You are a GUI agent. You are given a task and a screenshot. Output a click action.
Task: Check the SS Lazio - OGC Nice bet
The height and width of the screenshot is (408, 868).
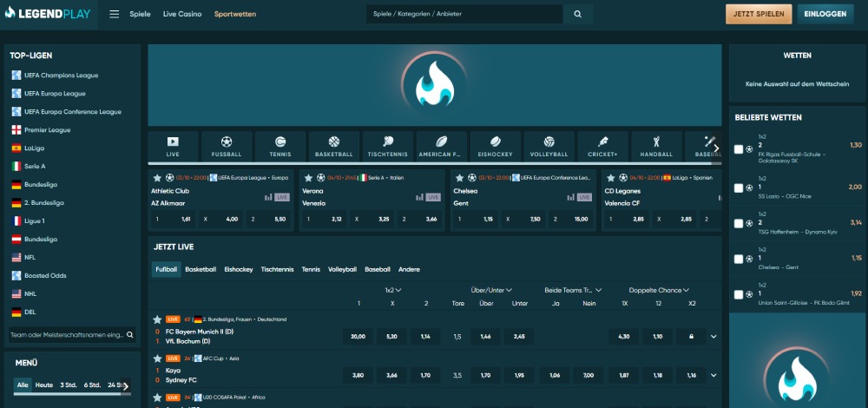pos(739,187)
